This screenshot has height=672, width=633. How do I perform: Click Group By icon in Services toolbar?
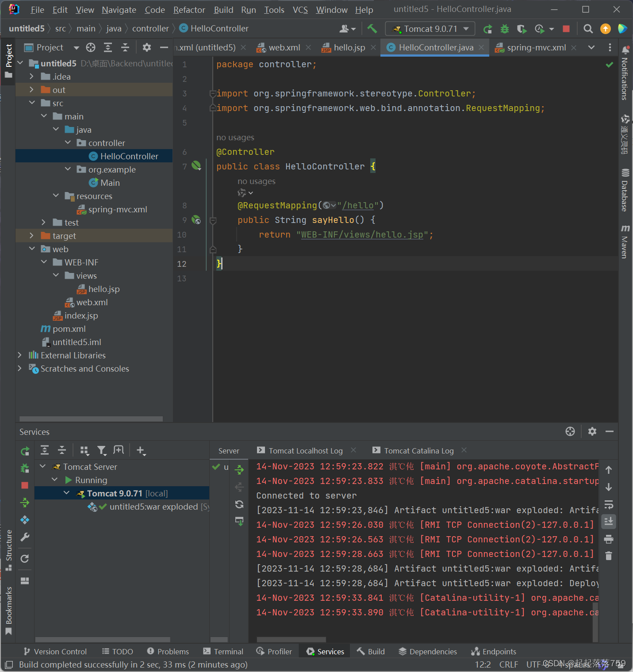(x=84, y=450)
